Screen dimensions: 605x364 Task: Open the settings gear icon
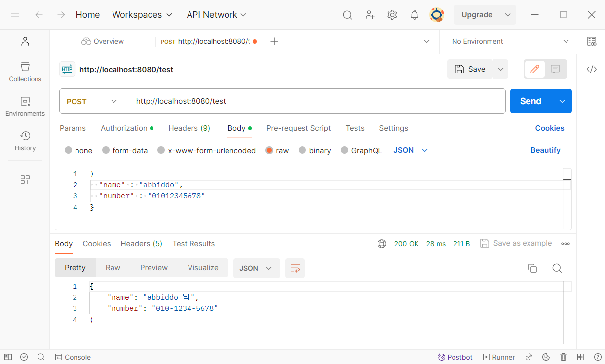pos(392,15)
